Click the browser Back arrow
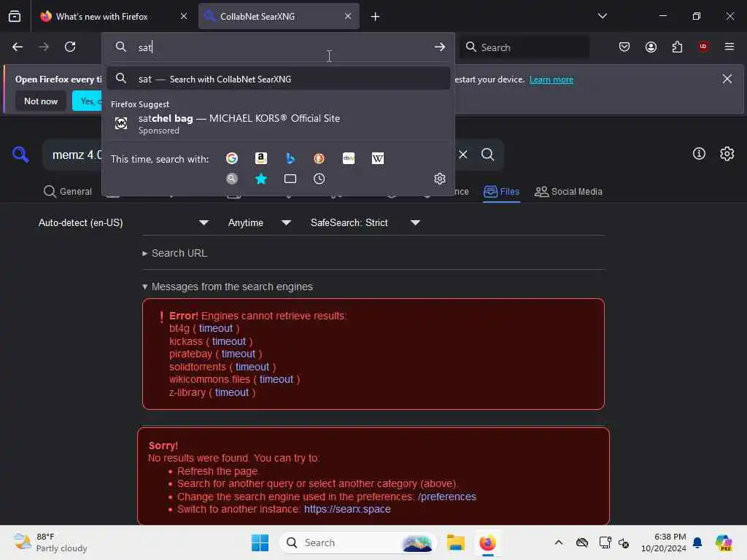Viewport: 747px width, 560px height. tap(18, 47)
